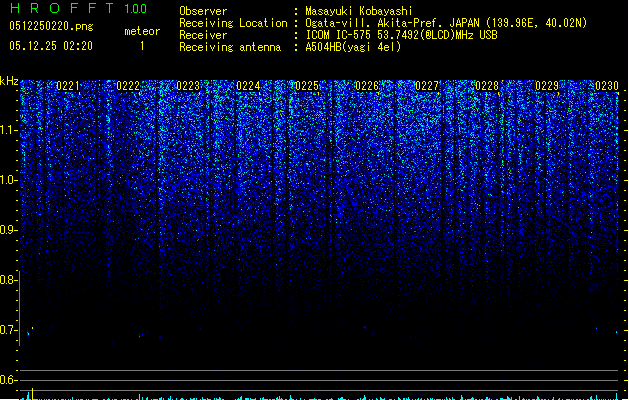This screenshot has height=400, width=629.
Task: Click the 0227 time marker
Action: [x=427, y=86]
